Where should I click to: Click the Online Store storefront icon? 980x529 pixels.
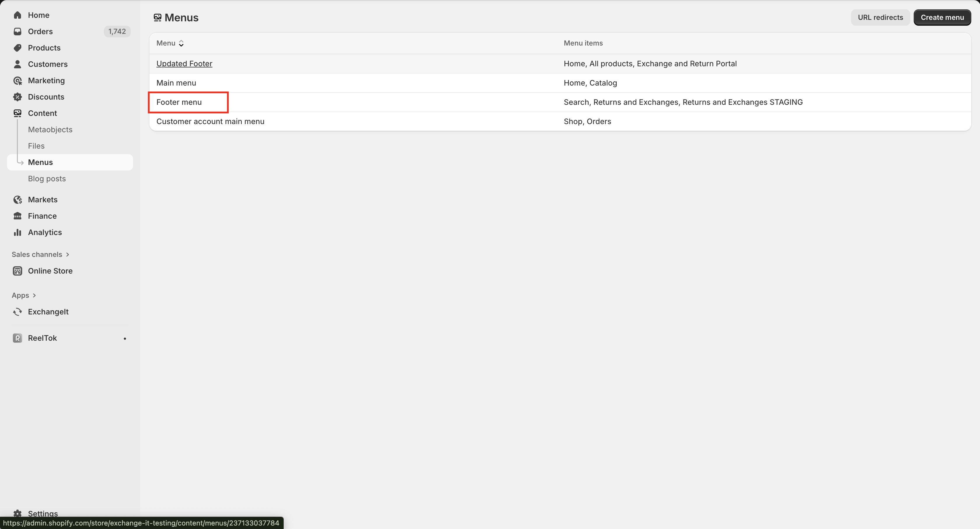[18, 271]
